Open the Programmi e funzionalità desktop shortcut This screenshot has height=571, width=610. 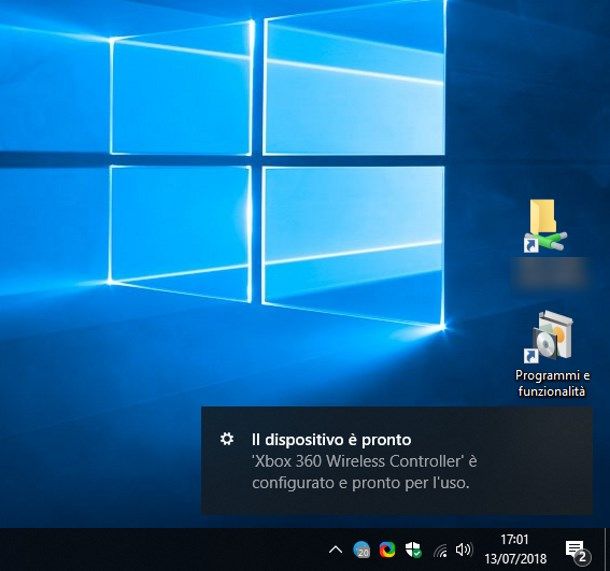552,353
